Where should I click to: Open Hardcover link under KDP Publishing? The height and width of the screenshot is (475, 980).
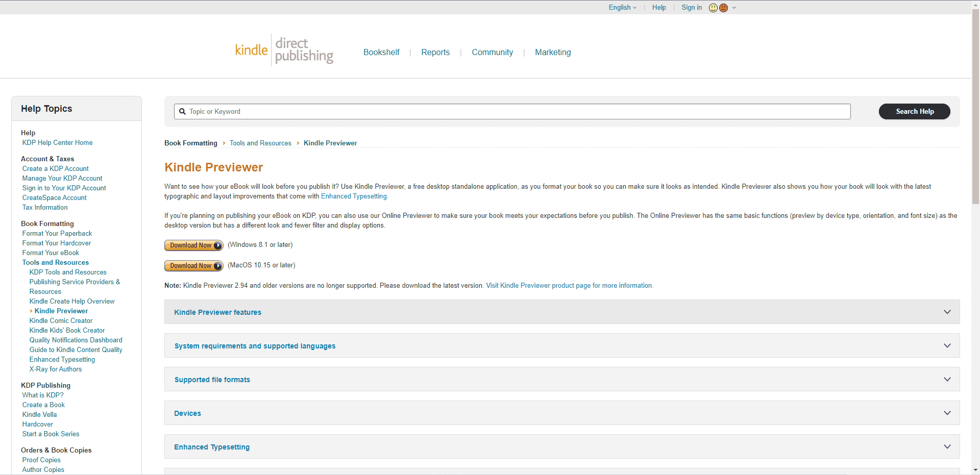37,424
